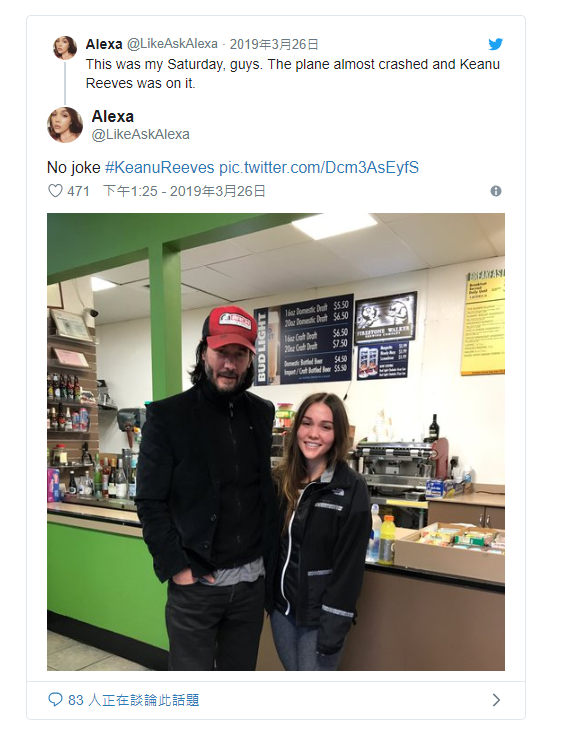The height and width of the screenshot is (735, 581).
Task: Click the 471 likes count
Action: coord(78,191)
